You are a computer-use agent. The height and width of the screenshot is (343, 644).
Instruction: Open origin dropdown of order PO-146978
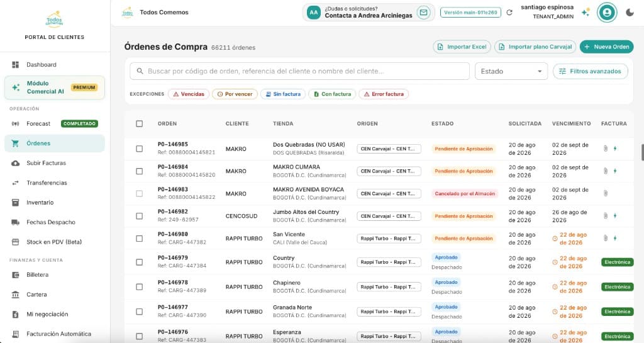(389, 287)
